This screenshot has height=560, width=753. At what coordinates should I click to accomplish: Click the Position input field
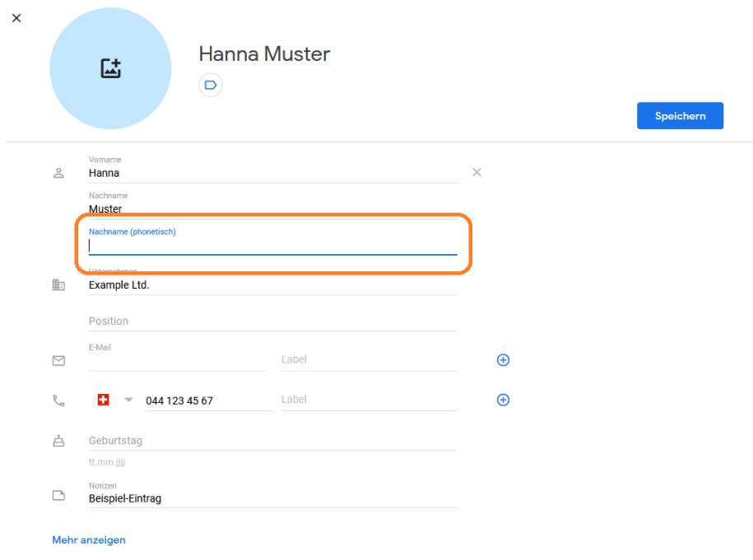pos(272,321)
